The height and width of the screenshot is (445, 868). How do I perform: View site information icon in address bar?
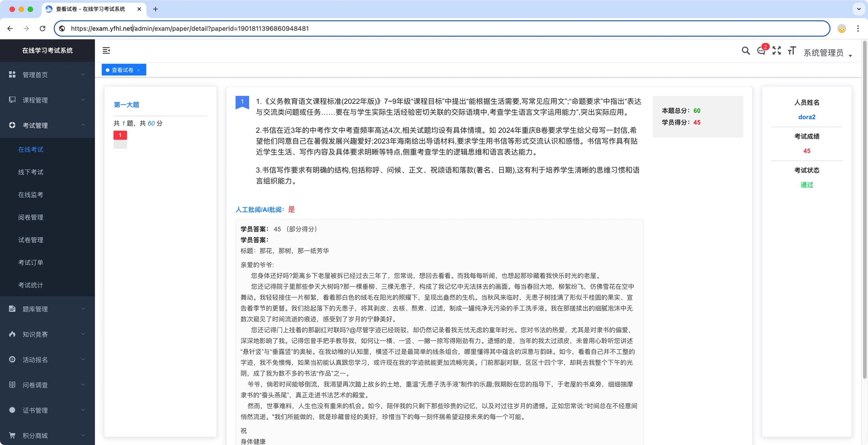coord(62,28)
